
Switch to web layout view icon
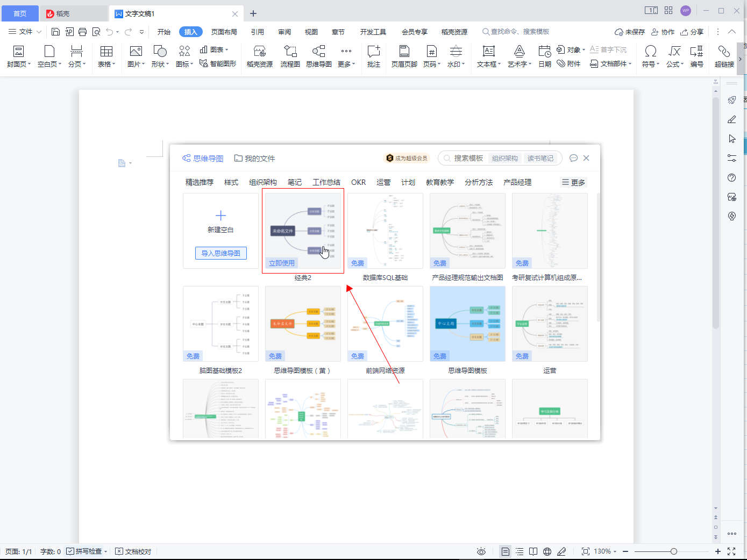547,551
